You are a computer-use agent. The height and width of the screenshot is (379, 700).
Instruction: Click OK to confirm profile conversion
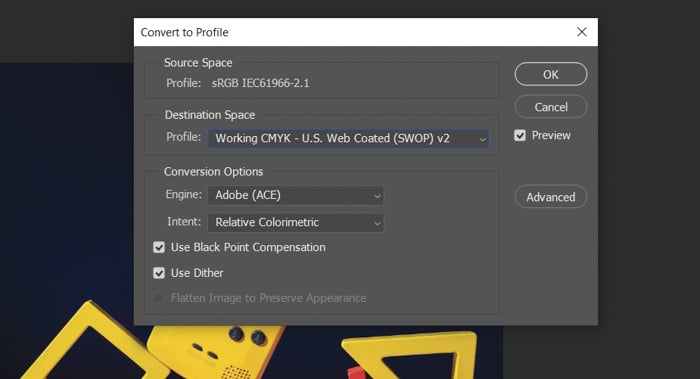pyautogui.click(x=550, y=74)
